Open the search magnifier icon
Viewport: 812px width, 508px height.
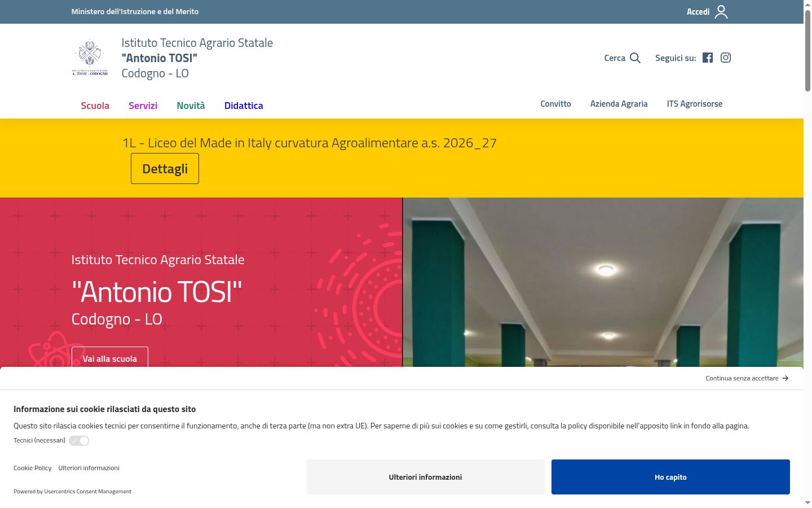[635, 58]
